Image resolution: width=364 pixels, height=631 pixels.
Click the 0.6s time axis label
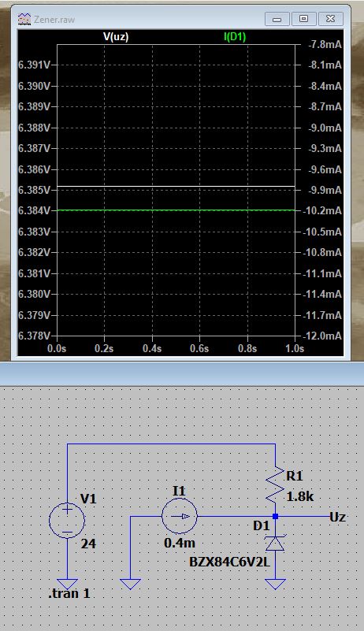coord(199,348)
